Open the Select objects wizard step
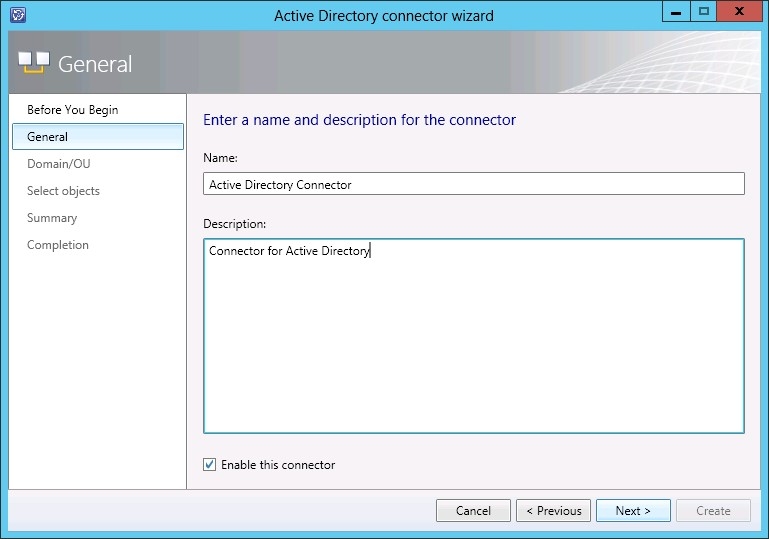Image resolution: width=769 pixels, height=539 pixels. pyautogui.click(x=63, y=191)
